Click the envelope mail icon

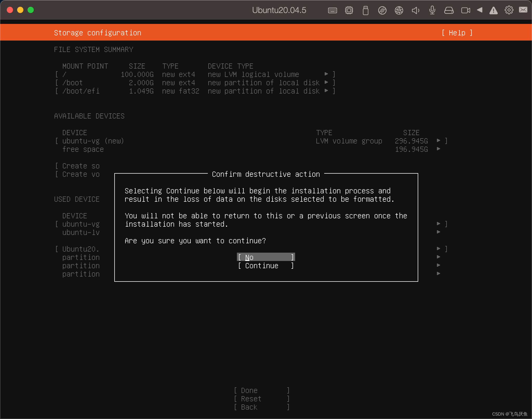coord(523,10)
